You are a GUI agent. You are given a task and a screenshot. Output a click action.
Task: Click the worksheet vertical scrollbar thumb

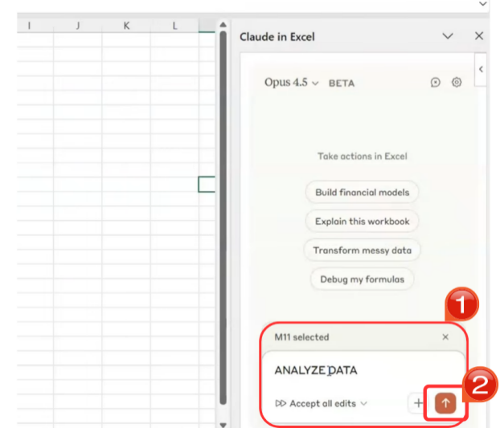click(x=223, y=218)
